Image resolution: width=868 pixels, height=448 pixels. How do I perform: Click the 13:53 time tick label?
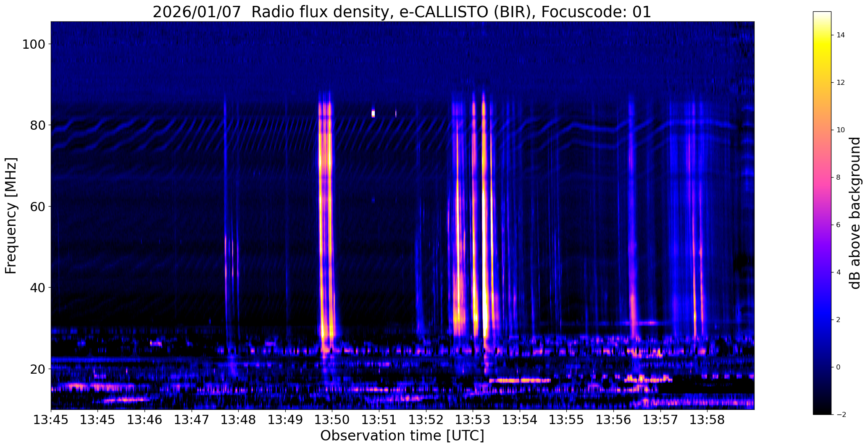473,420
